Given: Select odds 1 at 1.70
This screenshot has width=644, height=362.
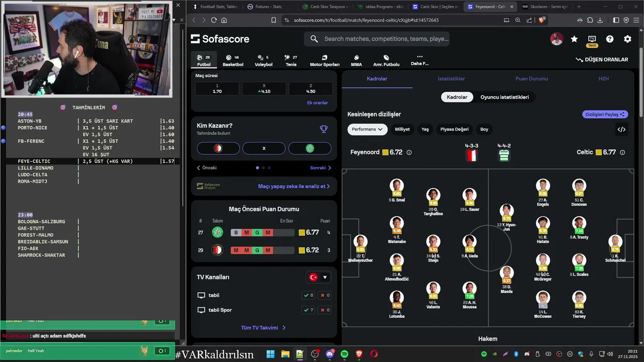Looking at the screenshot, I should click(x=217, y=89).
